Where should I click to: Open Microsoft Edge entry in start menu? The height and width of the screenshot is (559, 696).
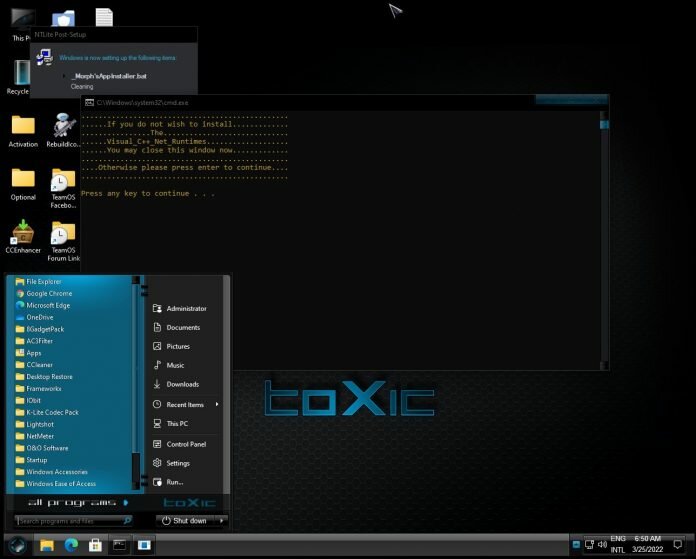(43, 305)
